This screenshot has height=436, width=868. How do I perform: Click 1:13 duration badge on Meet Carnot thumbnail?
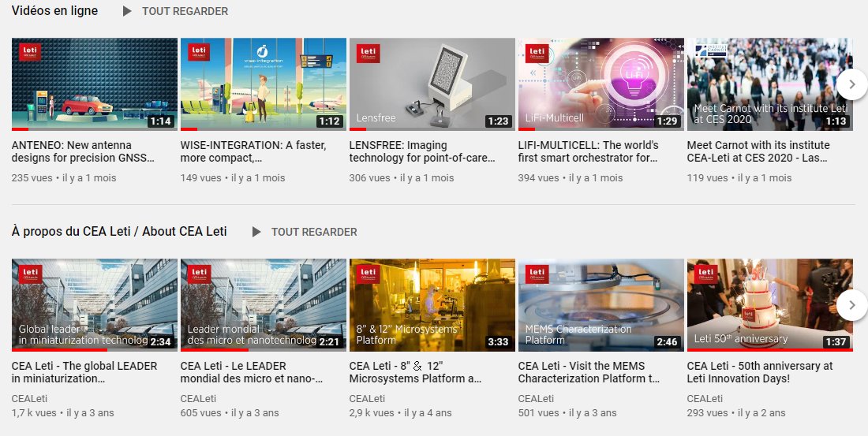(x=836, y=121)
